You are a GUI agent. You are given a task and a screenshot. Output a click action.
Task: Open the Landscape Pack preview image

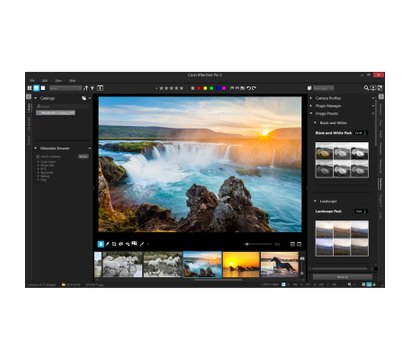pyautogui.click(x=342, y=238)
